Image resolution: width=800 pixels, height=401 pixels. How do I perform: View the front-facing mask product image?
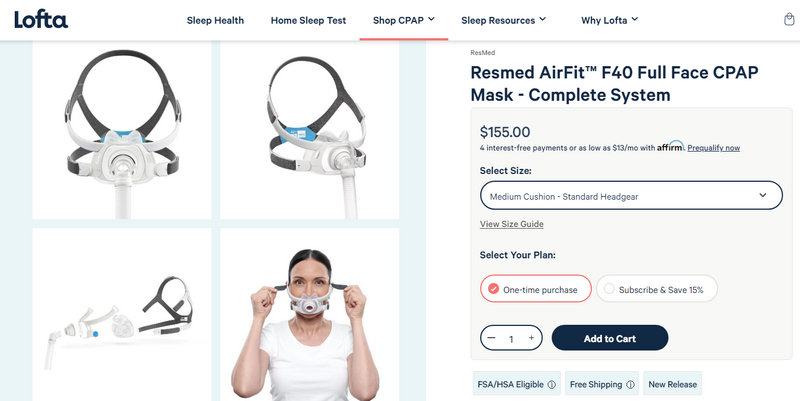point(122,131)
